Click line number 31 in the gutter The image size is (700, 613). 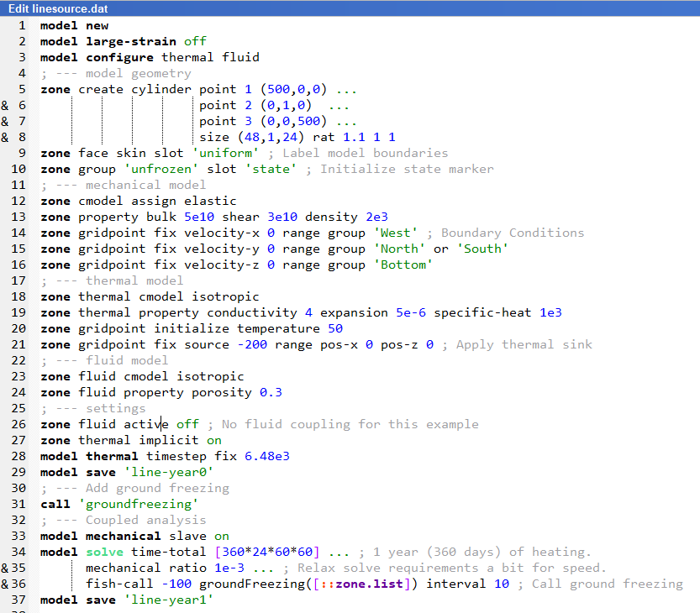(18, 504)
